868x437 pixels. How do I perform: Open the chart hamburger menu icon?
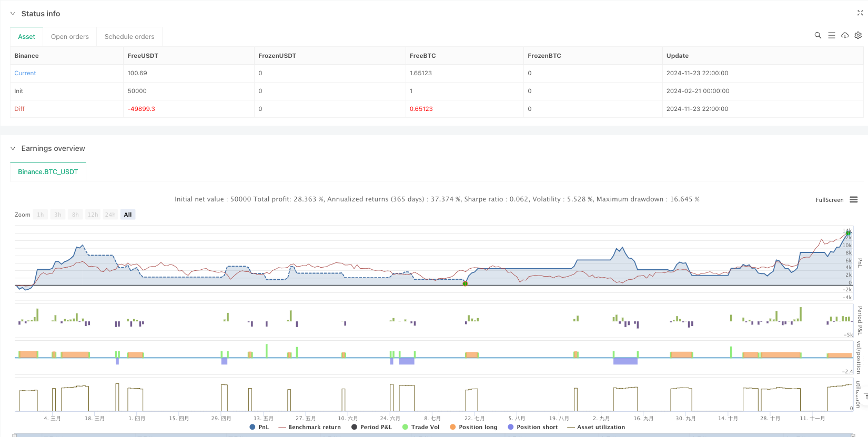point(854,200)
